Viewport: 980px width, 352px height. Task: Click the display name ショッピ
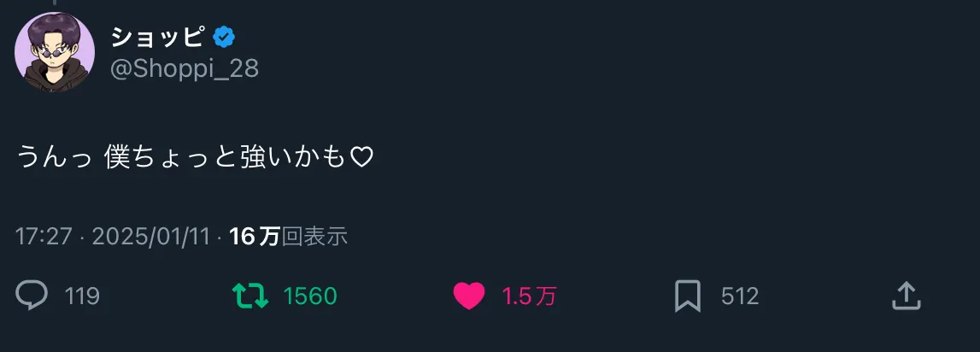click(x=157, y=38)
